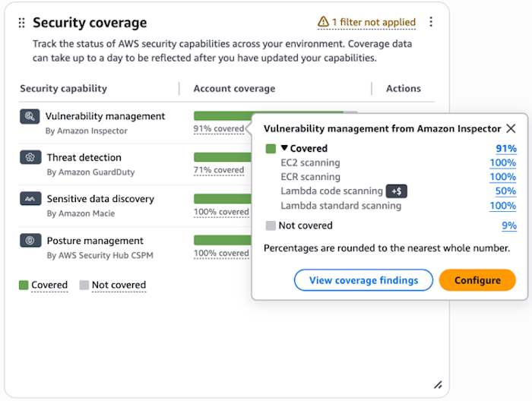Click the Sensitive data discovery Macie icon
Viewport: 532px width, 401px height.
click(30, 199)
